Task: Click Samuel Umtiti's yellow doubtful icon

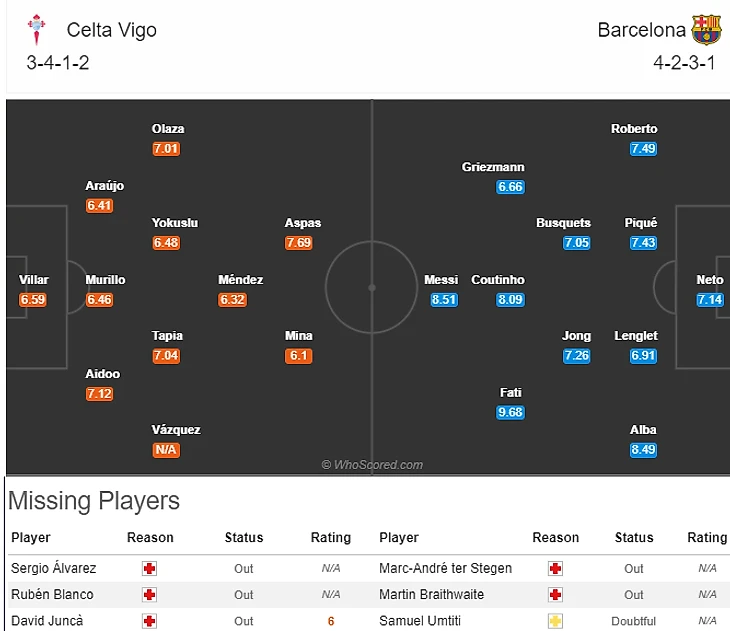Action: click(x=556, y=620)
